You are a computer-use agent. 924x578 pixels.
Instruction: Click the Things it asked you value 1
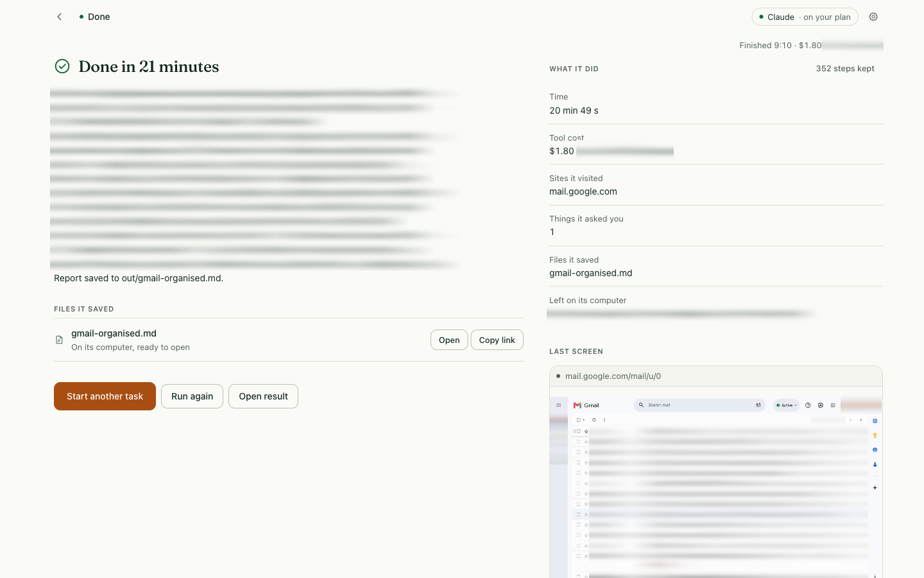click(552, 232)
